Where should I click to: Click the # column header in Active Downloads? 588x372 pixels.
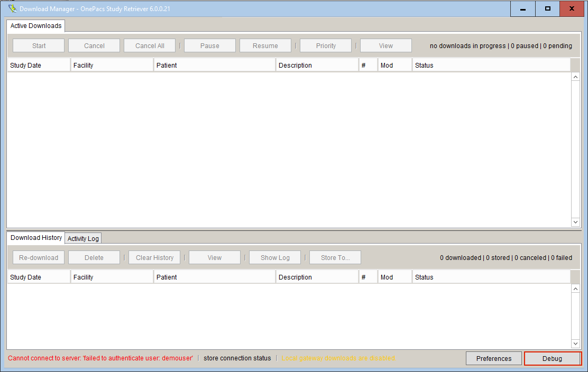click(x=368, y=65)
